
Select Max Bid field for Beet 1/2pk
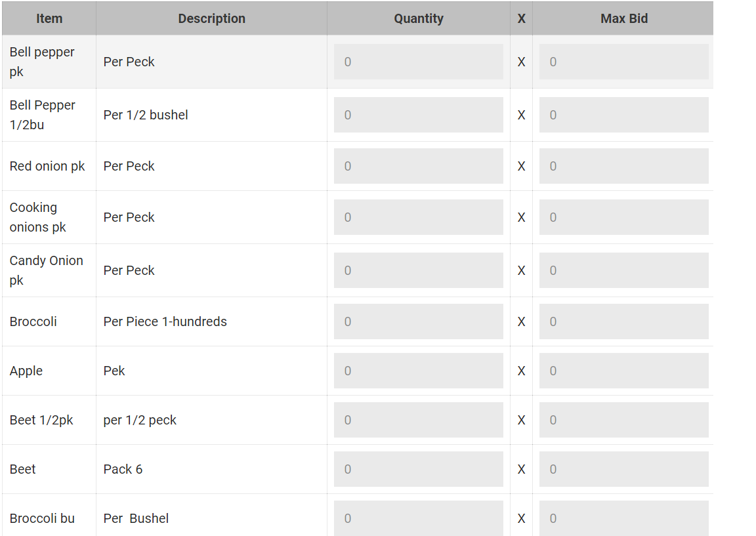click(x=623, y=420)
